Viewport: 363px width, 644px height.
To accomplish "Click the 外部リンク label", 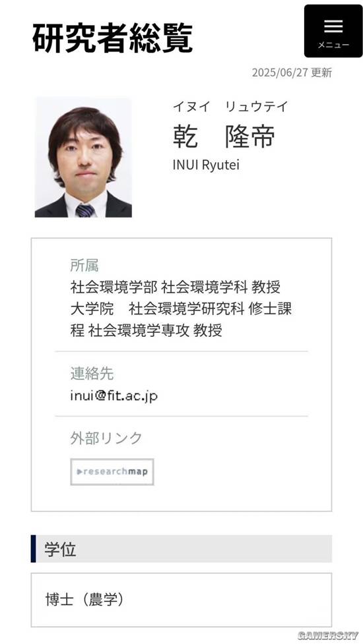I will pyautogui.click(x=106, y=438).
